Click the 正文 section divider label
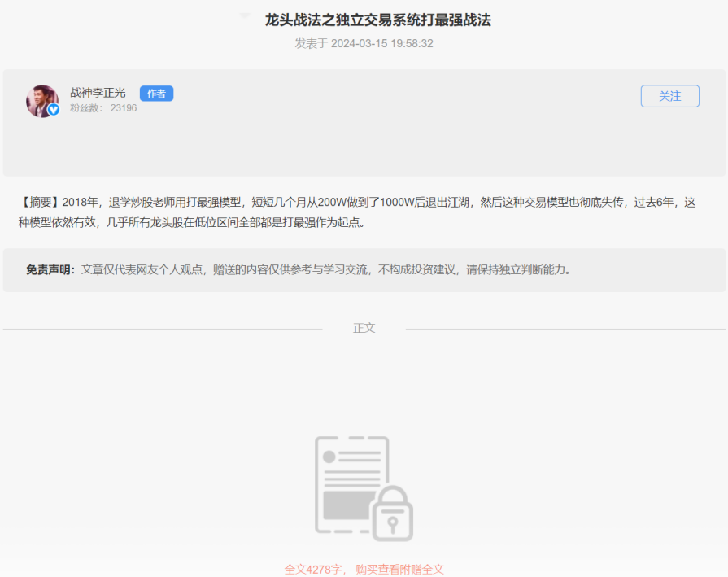The height and width of the screenshot is (577, 728). [x=363, y=327]
